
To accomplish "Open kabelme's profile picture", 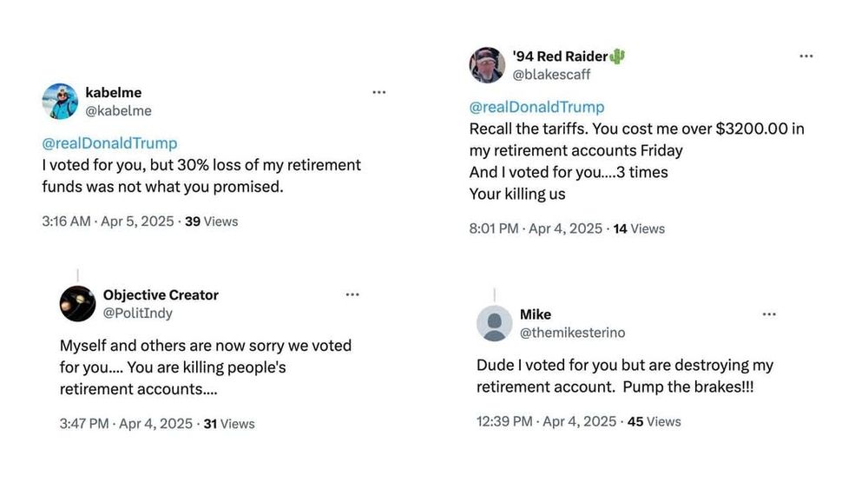I will click(60, 102).
